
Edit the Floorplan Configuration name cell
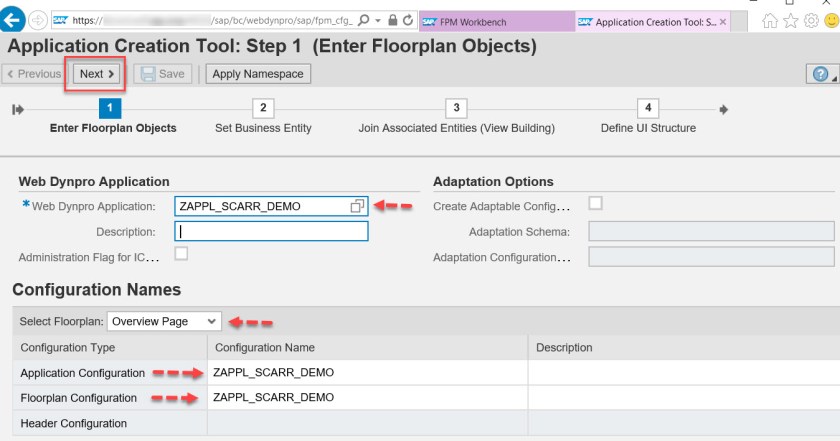coord(366,397)
